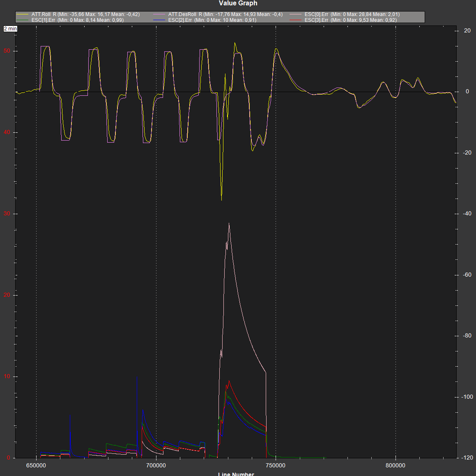Image resolution: width=476 pixels, height=476 pixels.
Task: Click the 650000 x-axis label
Action: pyautogui.click(x=37, y=465)
